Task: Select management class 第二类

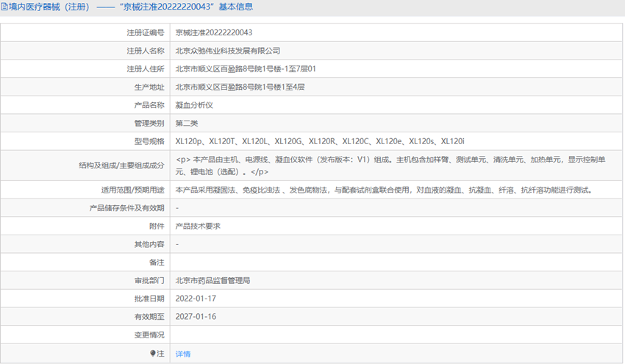Action: 187,124
